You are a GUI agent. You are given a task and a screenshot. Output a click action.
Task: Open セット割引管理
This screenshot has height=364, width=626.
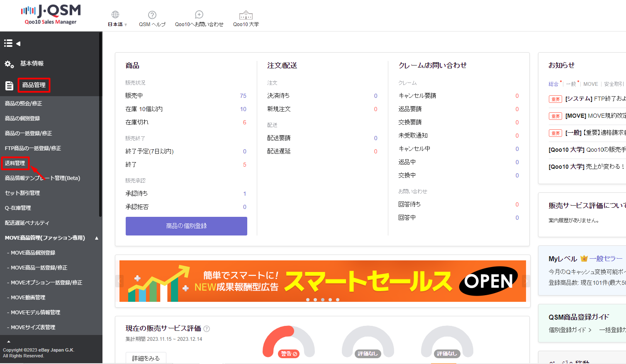22,193
